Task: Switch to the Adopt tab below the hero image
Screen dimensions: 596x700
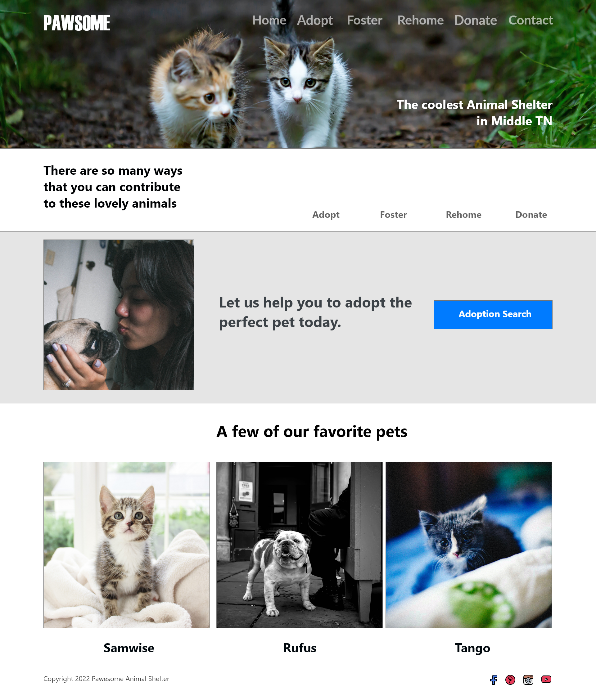Action: 326,215
